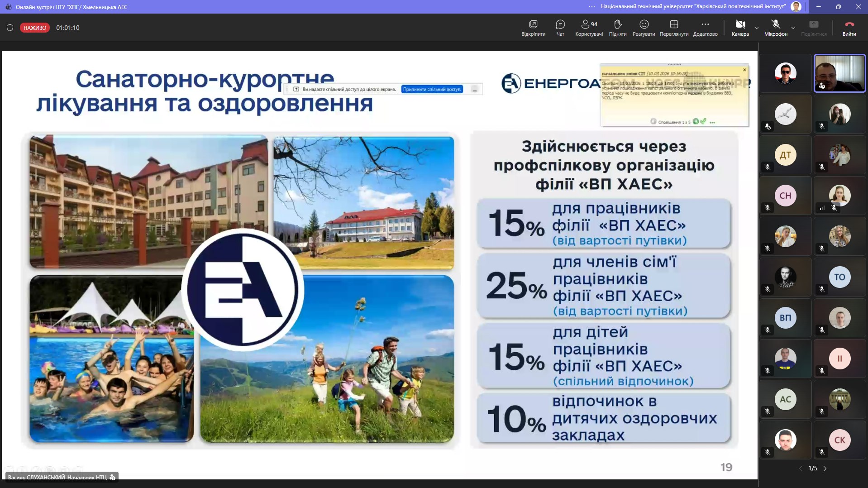Click the status icon on the live video tile
This screenshot has height=488, width=868.
click(x=822, y=86)
